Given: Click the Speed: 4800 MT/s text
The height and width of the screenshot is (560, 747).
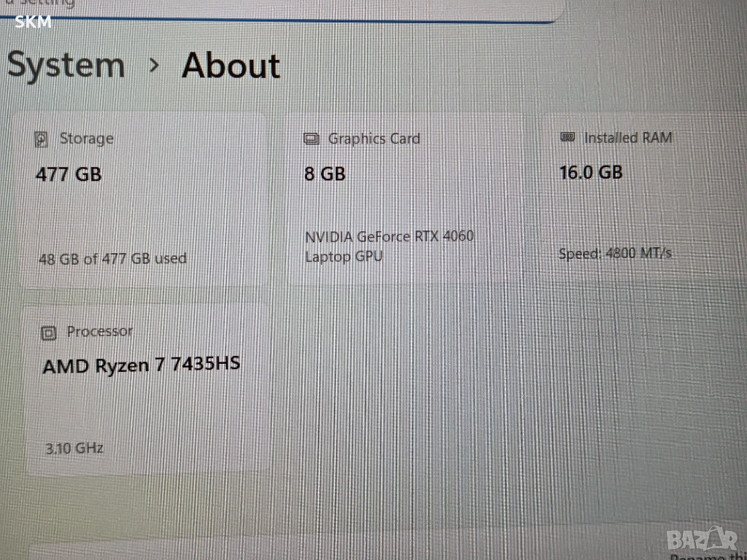Looking at the screenshot, I should tap(615, 253).
